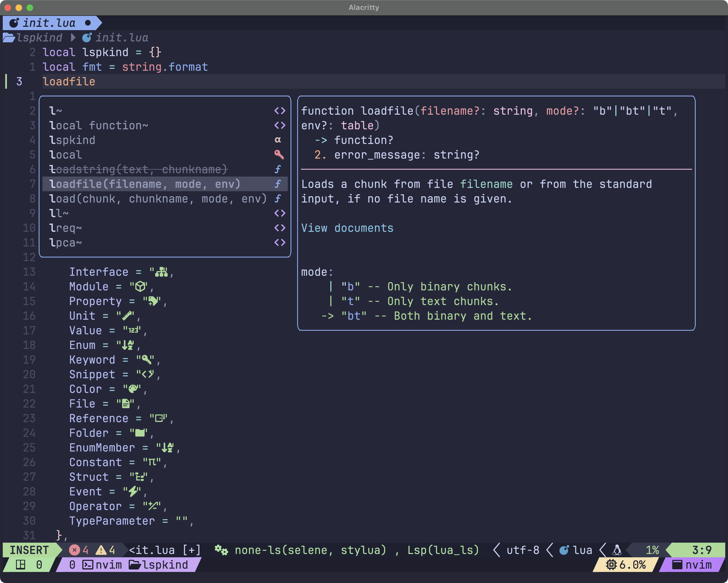Click the breadcrumb arrow separator after lspkind
728x583 pixels.
click(x=73, y=38)
